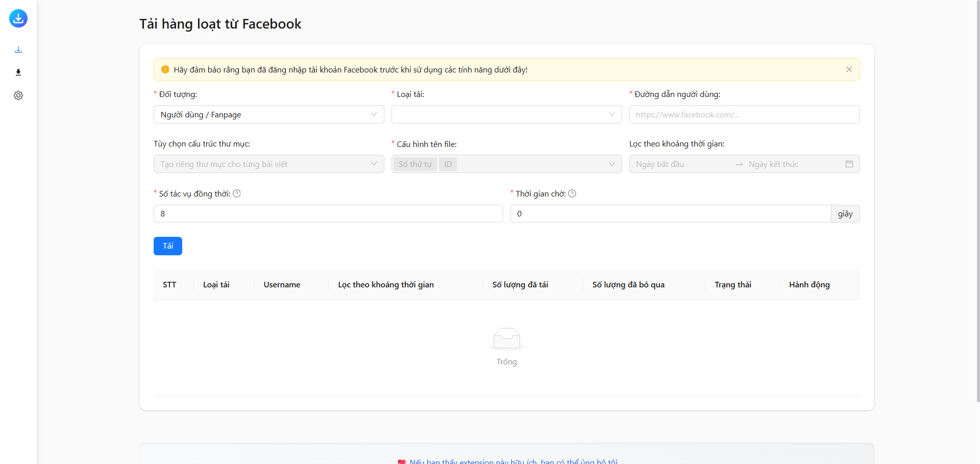Screen dimensions: 980x464
Task: Click the blue Tải button
Action: click(x=168, y=246)
